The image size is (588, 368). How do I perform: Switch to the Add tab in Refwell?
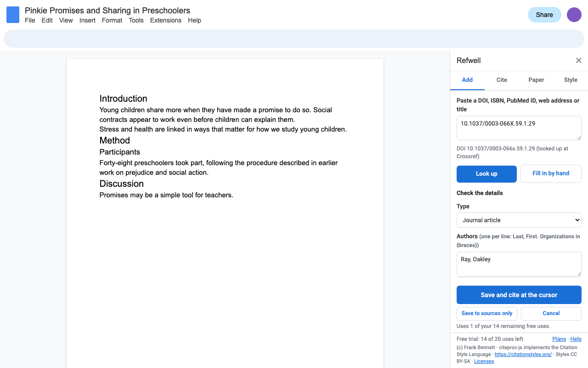pyautogui.click(x=467, y=80)
